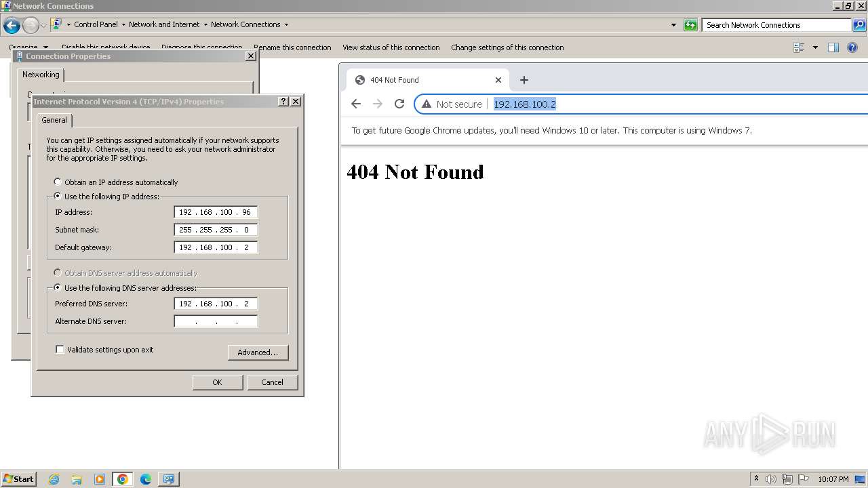Show hidden tray icons arrow

pyautogui.click(x=756, y=479)
